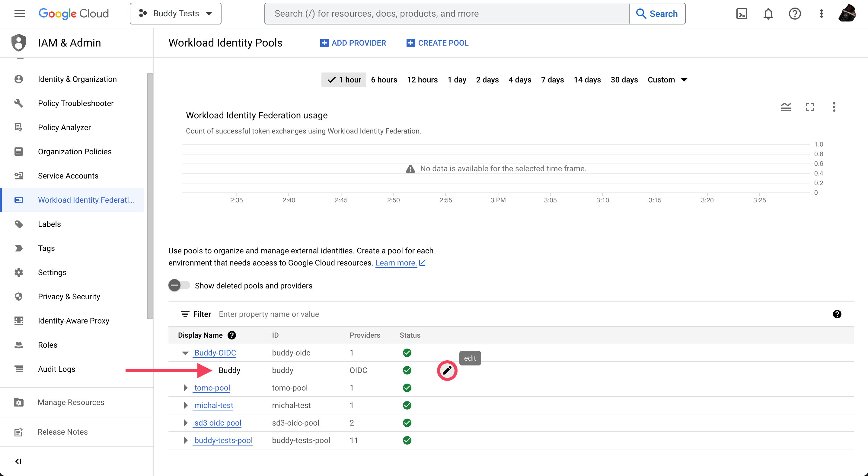868x476 pixels.
Task: Click the Privacy & Security shield icon
Action: click(x=18, y=297)
